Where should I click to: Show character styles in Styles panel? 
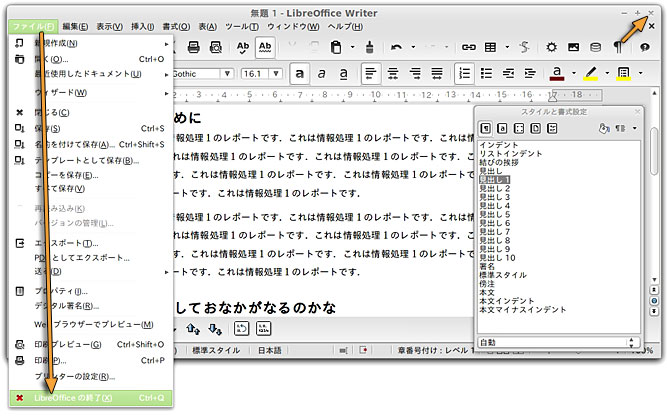502,128
